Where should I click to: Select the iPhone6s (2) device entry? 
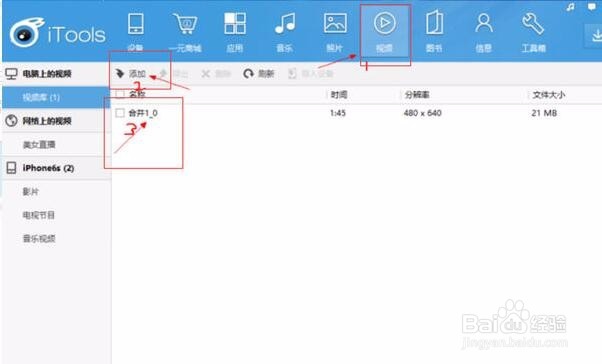[x=57, y=168]
